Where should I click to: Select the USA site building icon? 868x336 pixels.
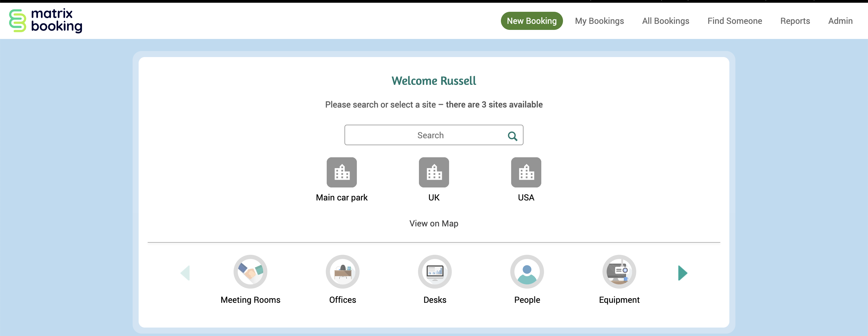click(x=526, y=172)
